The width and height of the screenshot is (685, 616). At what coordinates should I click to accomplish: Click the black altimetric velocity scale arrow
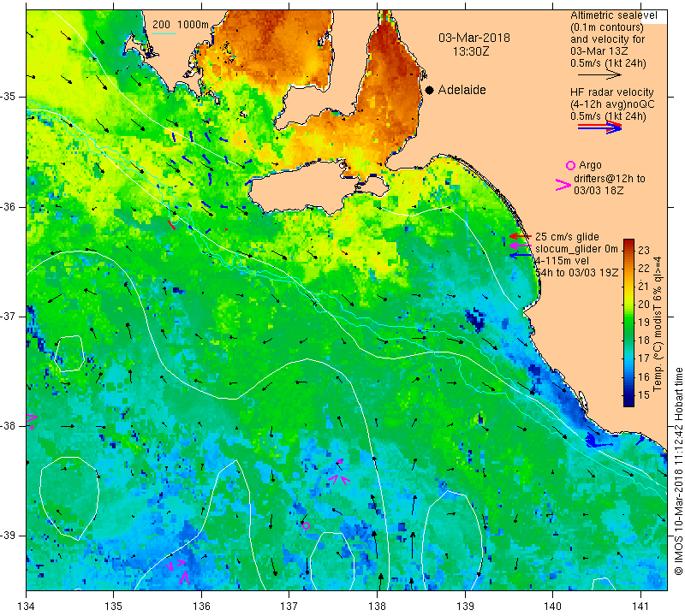click(x=599, y=75)
